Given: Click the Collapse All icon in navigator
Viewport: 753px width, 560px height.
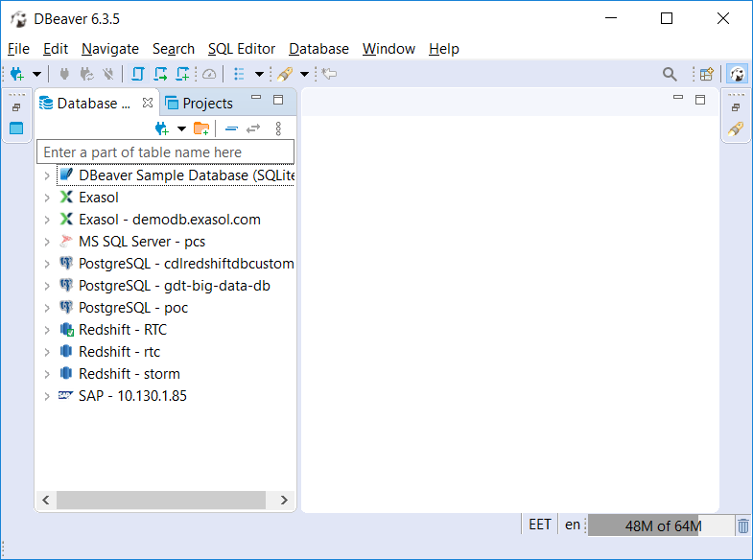Looking at the screenshot, I should tap(231, 128).
